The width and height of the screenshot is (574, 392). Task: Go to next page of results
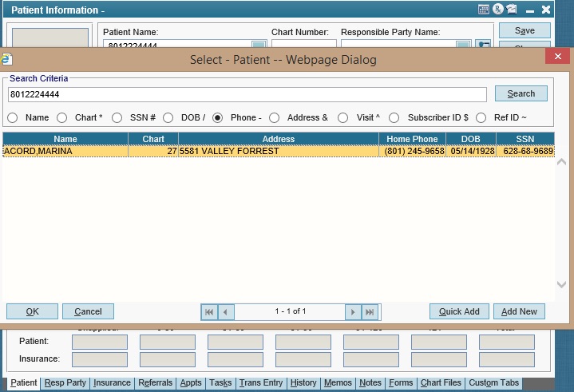click(x=352, y=311)
